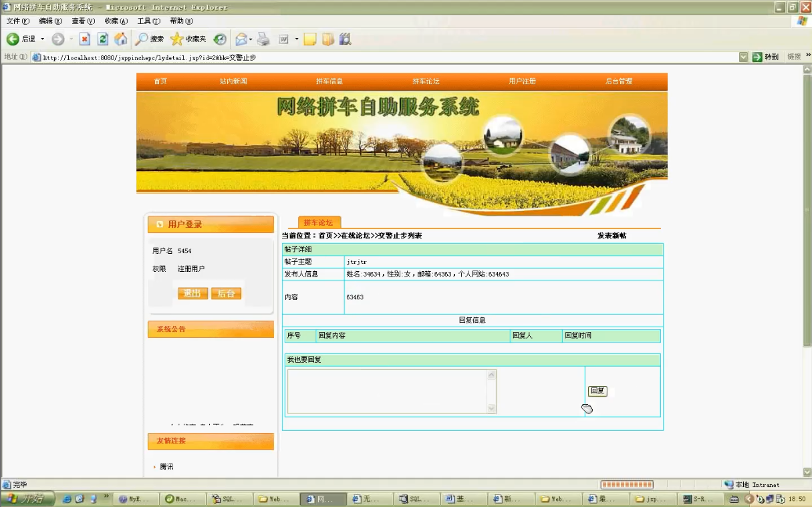The width and height of the screenshot is (812, 507).
Task: Open the 编辑(E) menu
Action: (50, 21)
